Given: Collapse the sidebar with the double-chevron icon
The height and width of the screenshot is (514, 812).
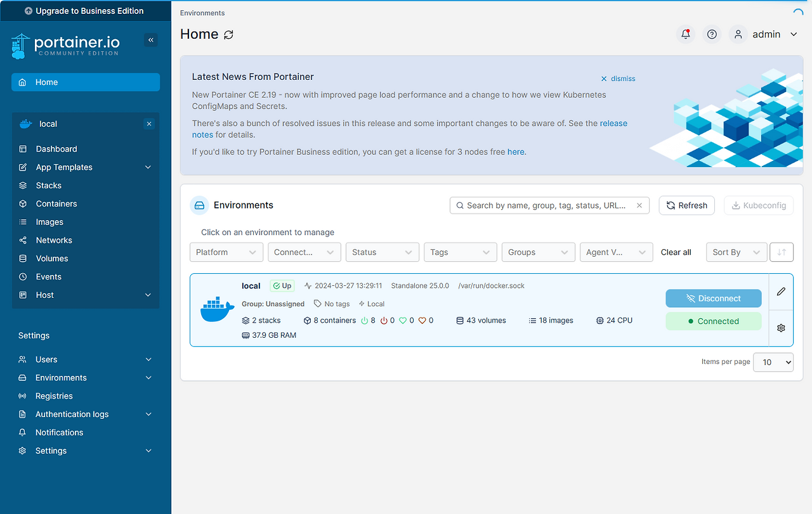Looking at the screenshot, I should [x=151, y=40].
